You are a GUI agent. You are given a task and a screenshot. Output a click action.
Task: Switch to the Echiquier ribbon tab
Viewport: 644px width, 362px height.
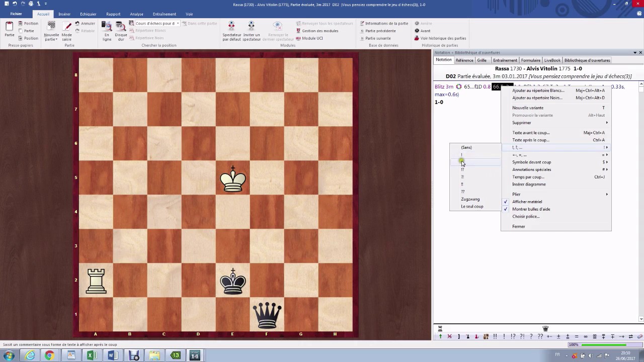(88, 14)
